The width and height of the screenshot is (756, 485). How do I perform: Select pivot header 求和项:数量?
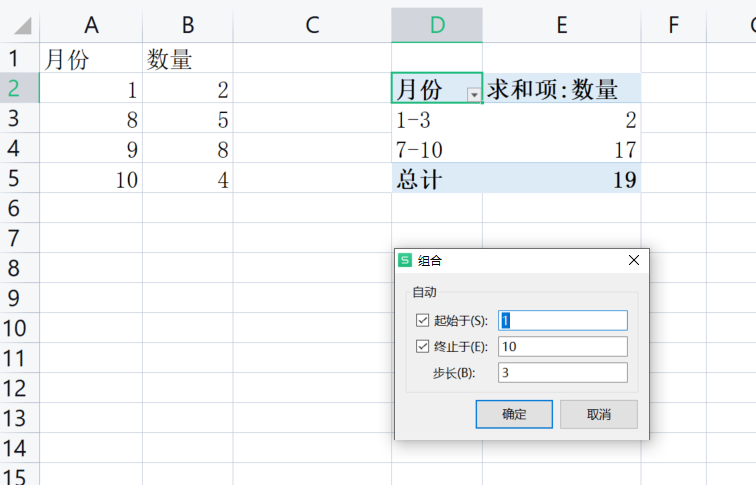pos(562,88)
